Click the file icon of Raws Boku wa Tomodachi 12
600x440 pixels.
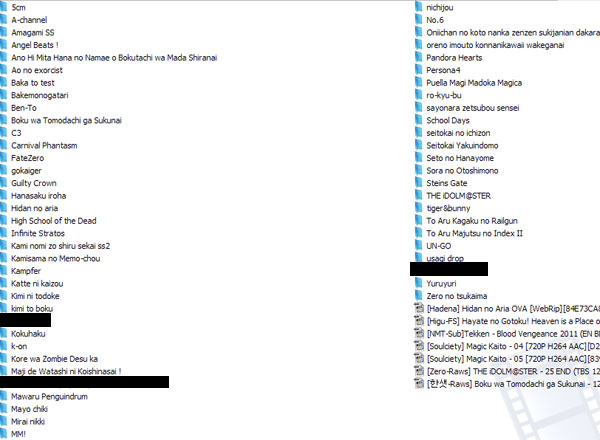tap(419, 383)
